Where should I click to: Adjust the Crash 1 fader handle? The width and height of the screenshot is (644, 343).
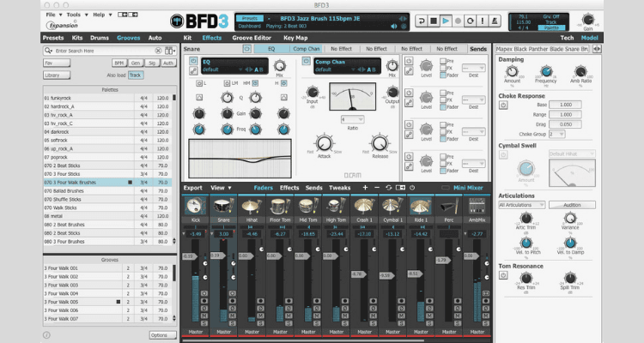pos(357,274)
